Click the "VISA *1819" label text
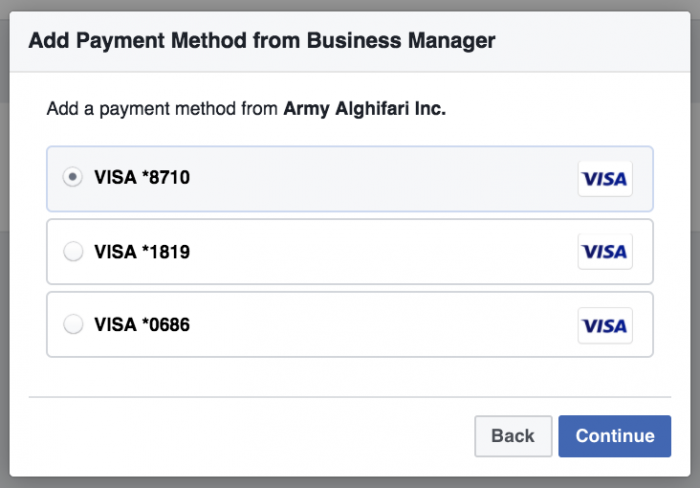This screenshot has width=700, height=488. tap(142, 252)
